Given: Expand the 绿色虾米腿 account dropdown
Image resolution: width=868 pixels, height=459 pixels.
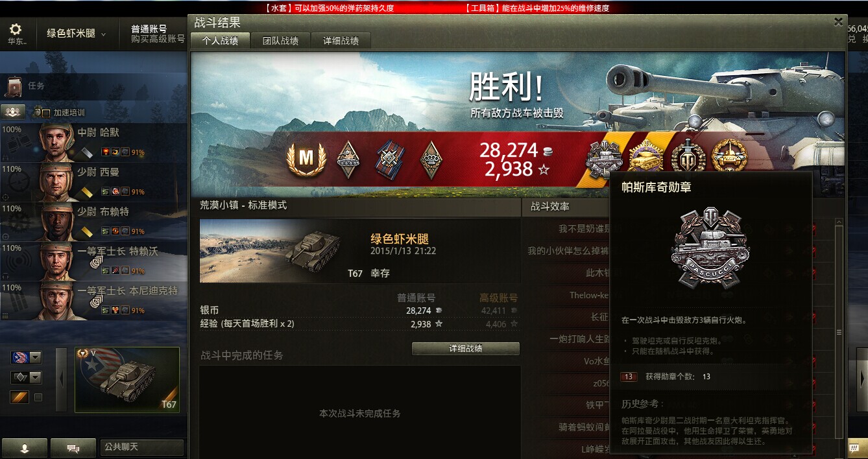Looking at the screenshot, I should coord(77,33).
